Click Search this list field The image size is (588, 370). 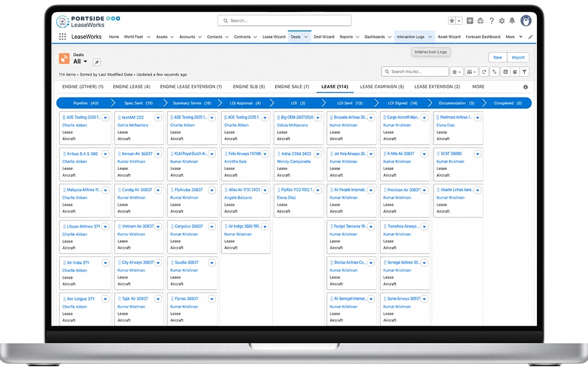(415, 72)
